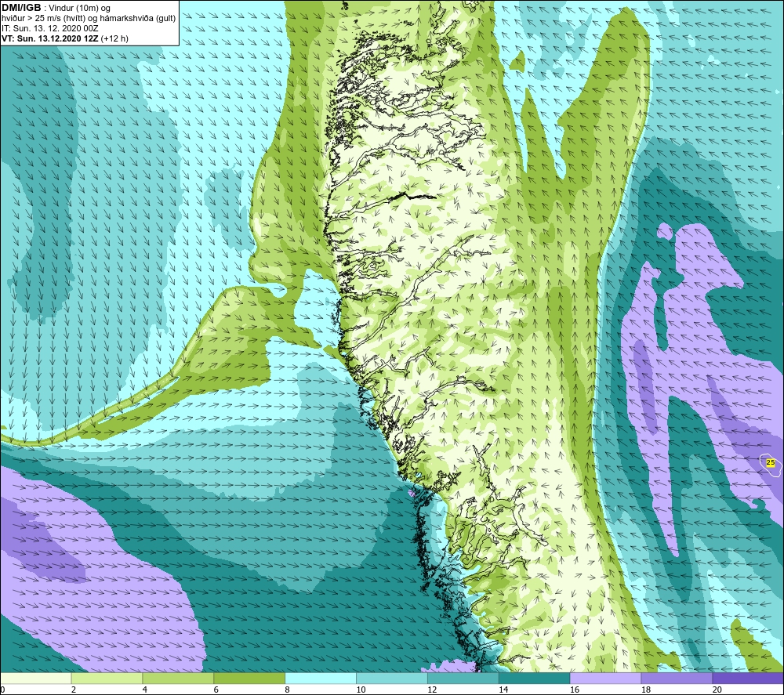This screenshot has width=784, height=695.
Task: Click the olive green 6–8 m/s legend swatch
Action: pyautogui.click(x=249, y=678)
